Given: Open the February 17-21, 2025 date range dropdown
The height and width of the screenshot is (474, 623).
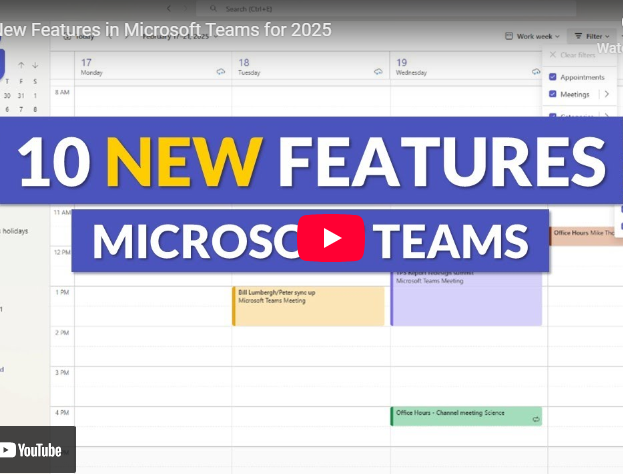Looking at the screenshot, I should [x=180, y=37].
